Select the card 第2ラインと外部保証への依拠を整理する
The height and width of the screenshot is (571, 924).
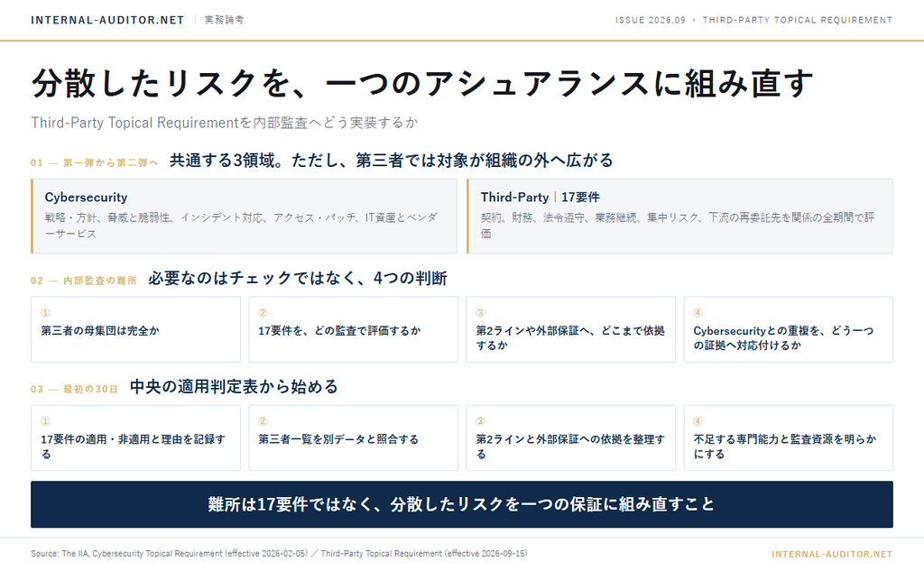[570, 437]
